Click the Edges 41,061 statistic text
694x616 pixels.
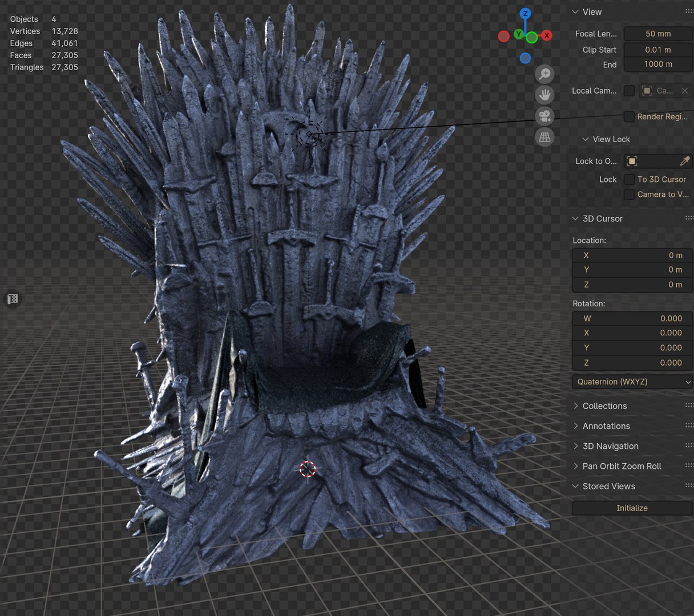(44, 43)
